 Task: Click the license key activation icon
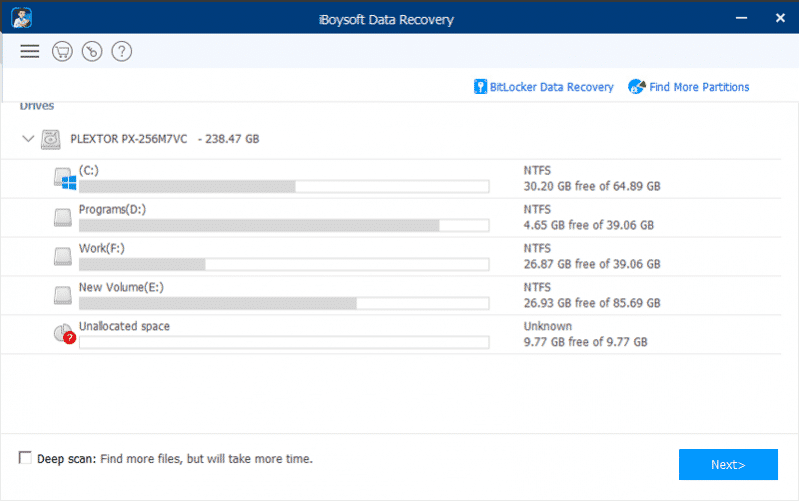pyautogui.click(x=92, y=51)
